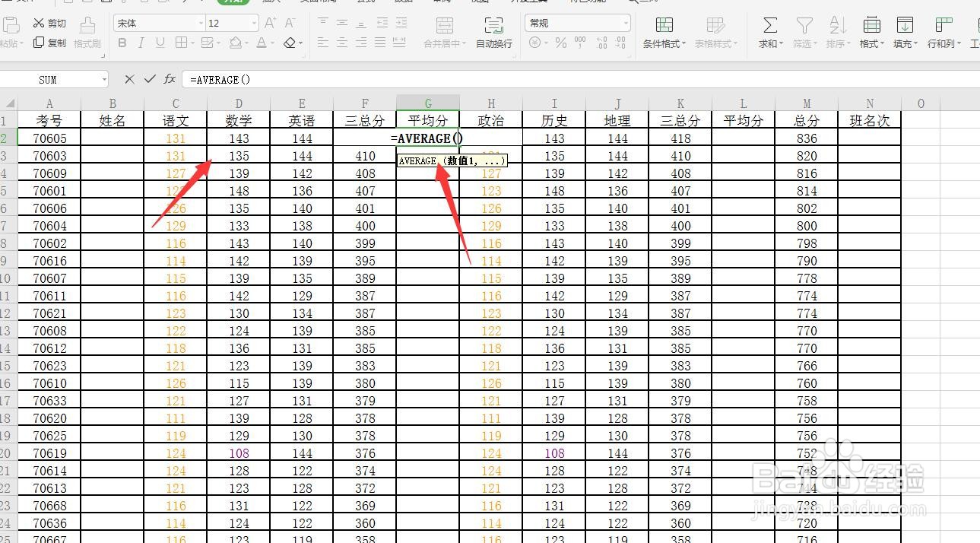Toggle bold formatting (B)
Screen dimensions: 980x543
pyautogui.click(x=122, y=43)
